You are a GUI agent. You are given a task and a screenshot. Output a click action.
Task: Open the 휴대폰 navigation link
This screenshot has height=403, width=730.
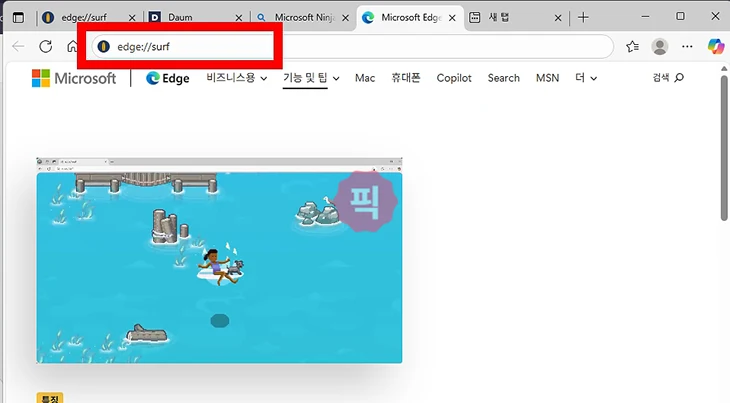pyautogui.click(x=406, y=78)
